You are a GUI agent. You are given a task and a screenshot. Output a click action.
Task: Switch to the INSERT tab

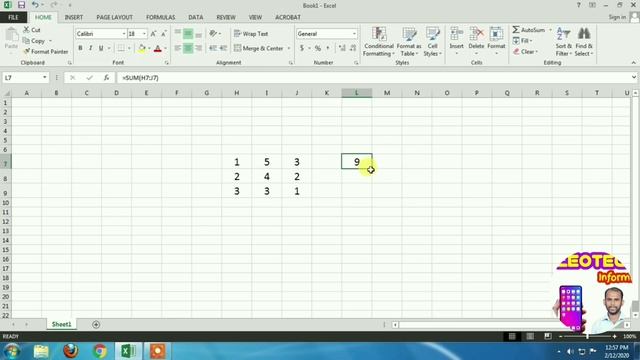click(x=73, y=17)
